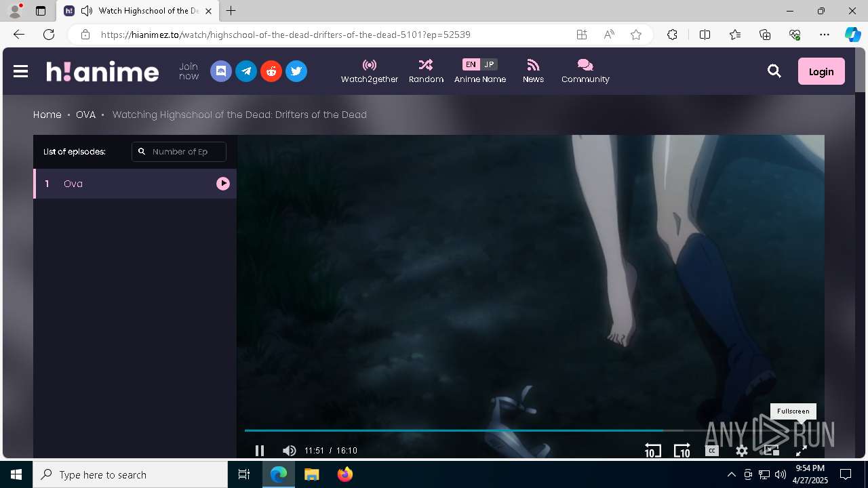Enable picture-in-picture mode
868x488 pixels.
771,451
